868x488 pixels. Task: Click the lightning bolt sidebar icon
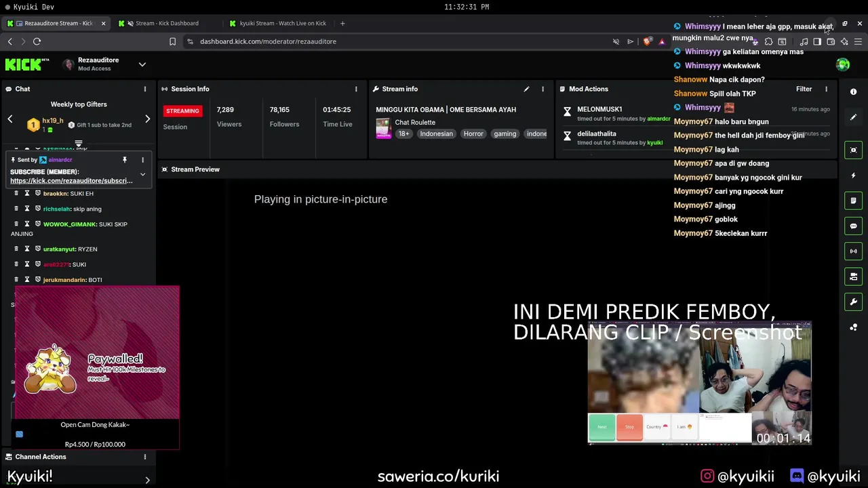coord(854,176)
